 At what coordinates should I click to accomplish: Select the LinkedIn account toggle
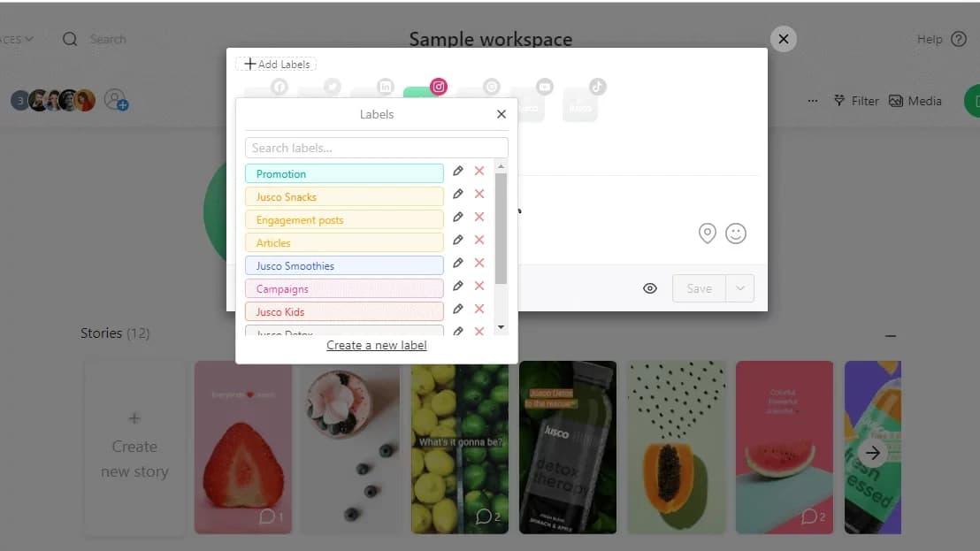point(385,87)
